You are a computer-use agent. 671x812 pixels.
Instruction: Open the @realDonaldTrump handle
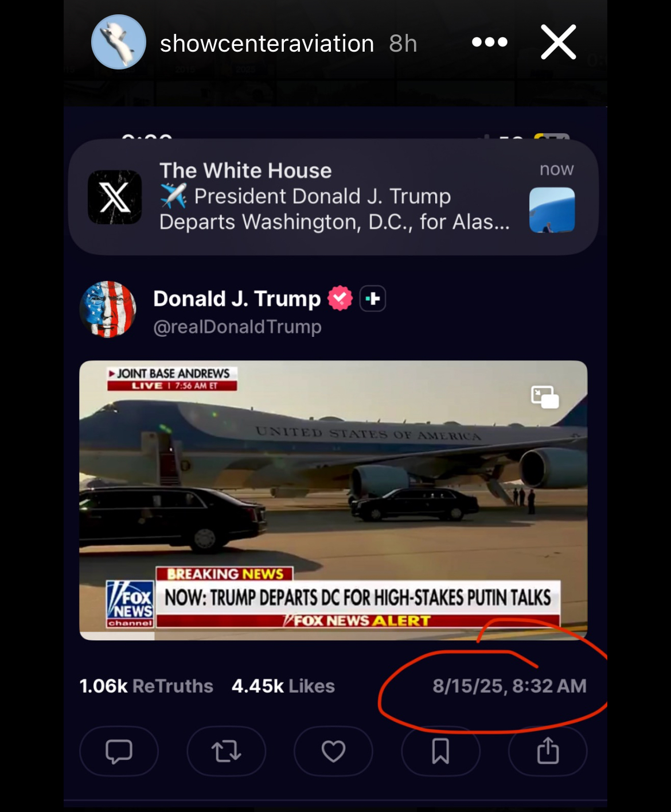pyautogui.click(x=237, y=327)
